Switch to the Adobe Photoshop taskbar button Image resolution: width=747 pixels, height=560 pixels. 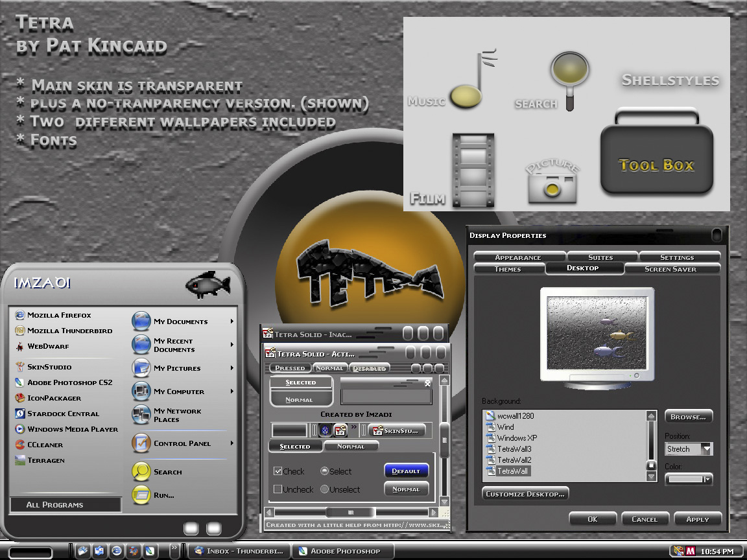pyautogui.click(x=343, y=551)
